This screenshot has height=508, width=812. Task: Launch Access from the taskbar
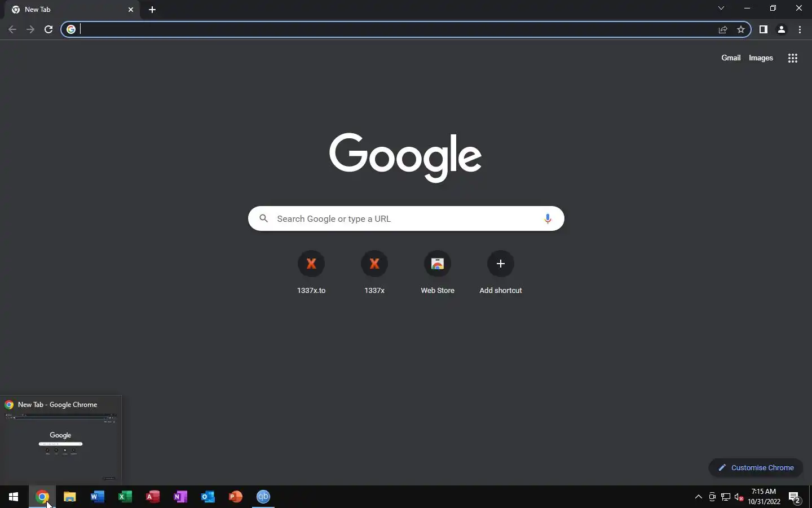(152, 497)
